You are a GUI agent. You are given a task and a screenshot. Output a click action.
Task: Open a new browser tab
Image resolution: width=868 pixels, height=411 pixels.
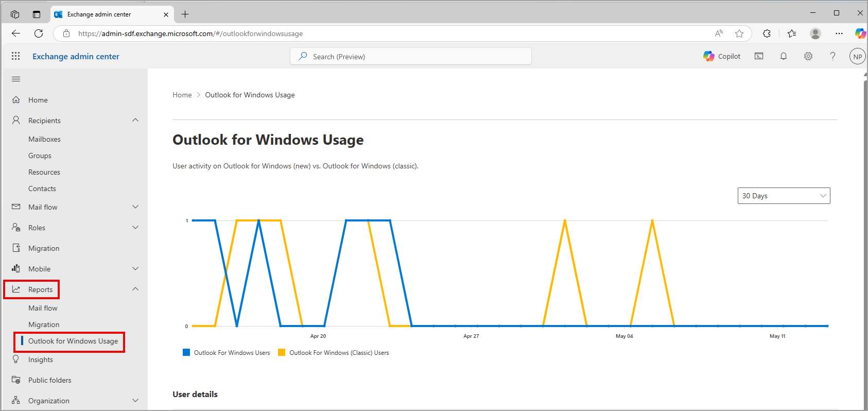[185, 14]
